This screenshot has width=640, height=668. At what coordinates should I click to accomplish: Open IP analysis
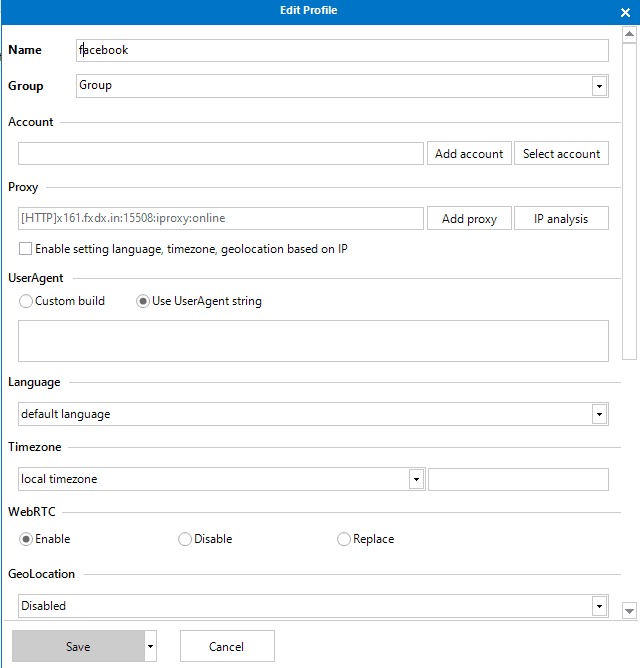pos(561,219)
